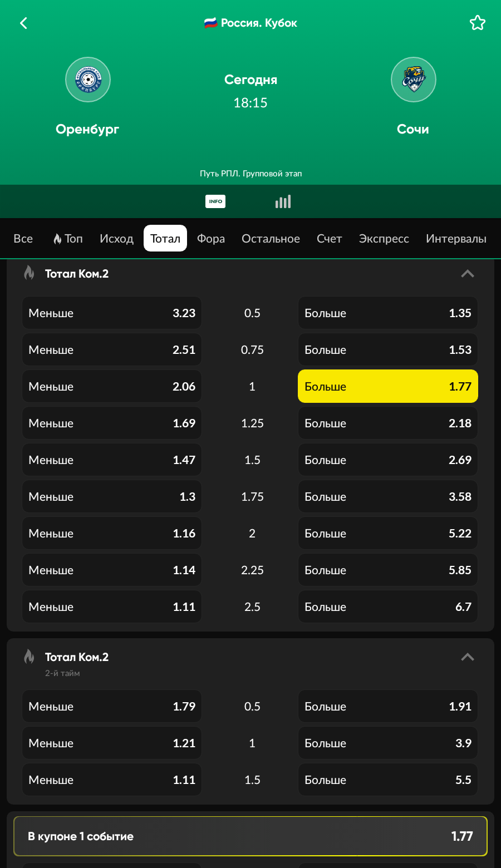Open coupon bar В купоне 1 событие

click(250, 836)
